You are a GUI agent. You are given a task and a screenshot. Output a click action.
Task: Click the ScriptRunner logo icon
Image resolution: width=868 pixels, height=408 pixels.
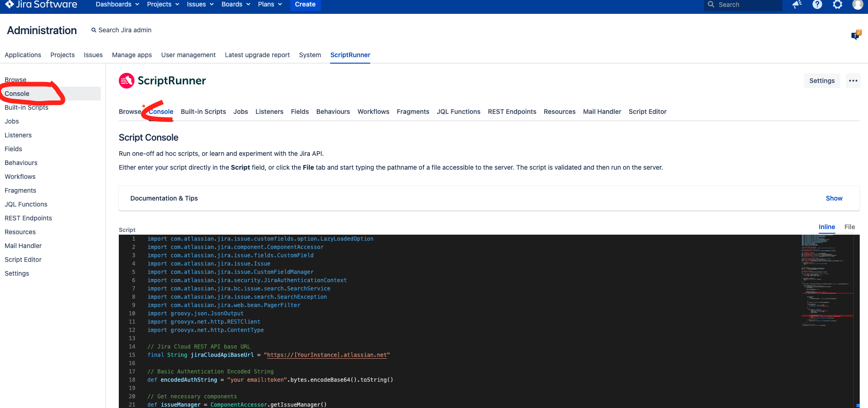(x=127, y=81)
